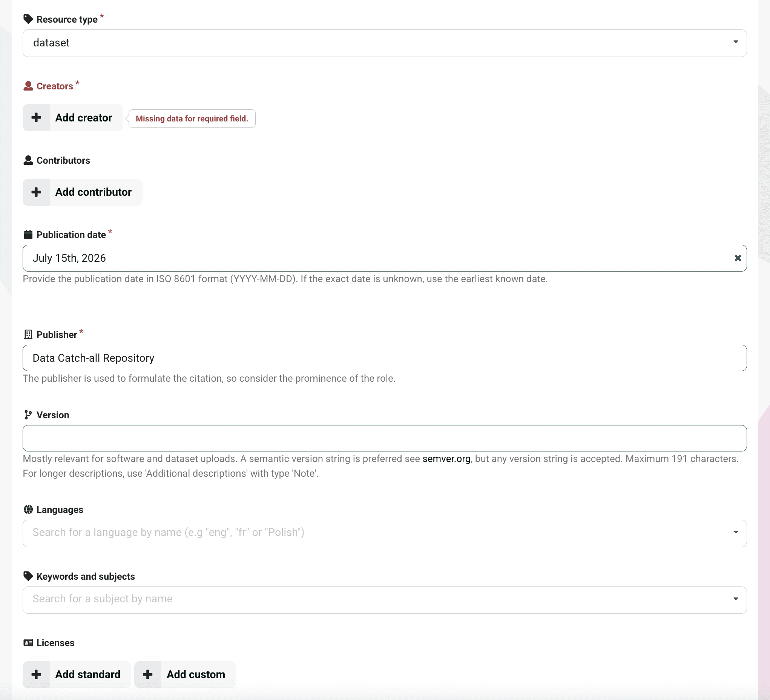Click the Languages globe icon
Screen dimensions: 770x700
point(28,510)
